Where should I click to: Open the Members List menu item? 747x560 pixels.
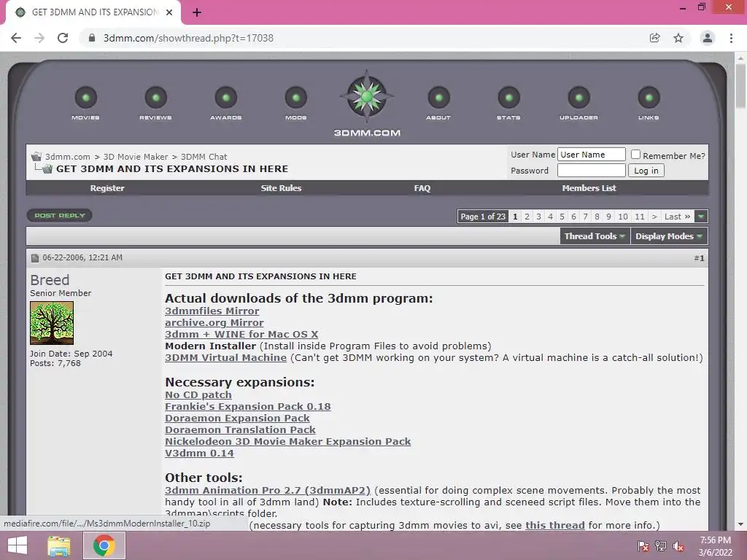tap(589, 188)
